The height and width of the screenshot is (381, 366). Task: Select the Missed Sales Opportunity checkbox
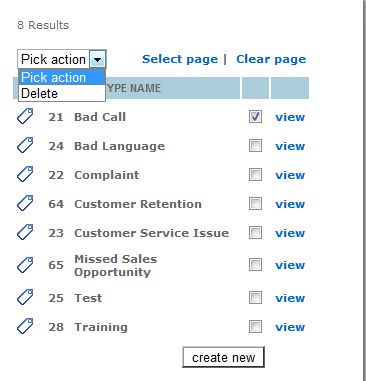click(255, 265)
